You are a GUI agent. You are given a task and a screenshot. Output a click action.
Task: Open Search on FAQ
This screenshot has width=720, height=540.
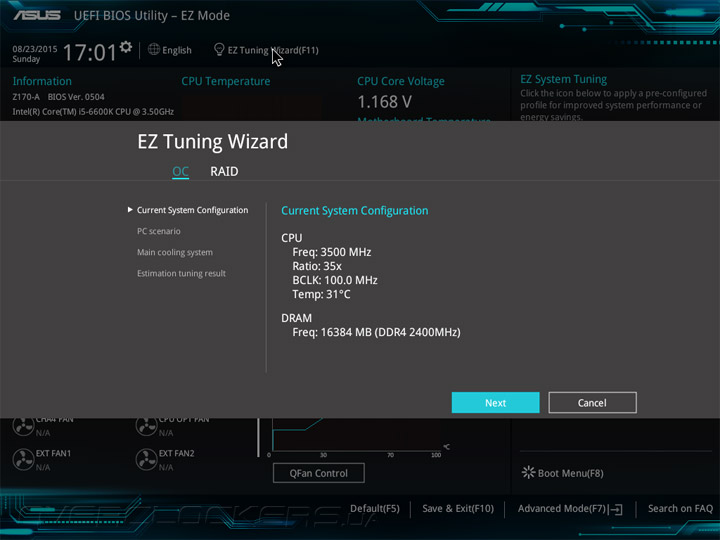click(x=680, y=509)
